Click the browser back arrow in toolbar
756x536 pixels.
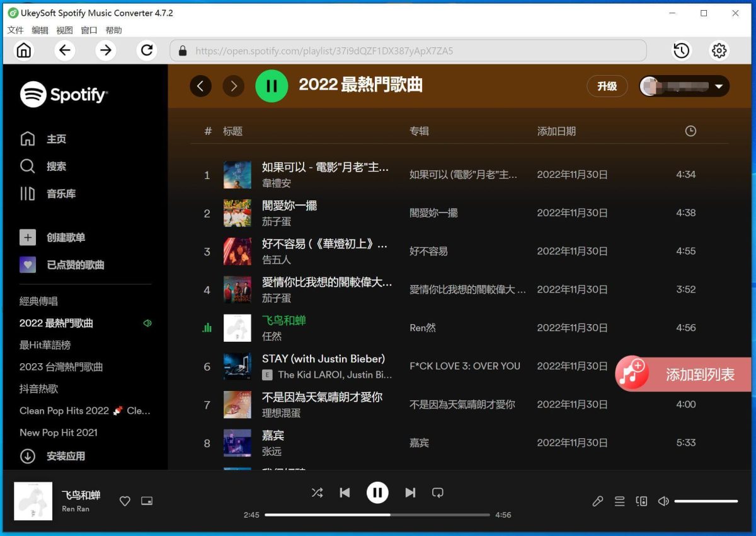[64, 50]
